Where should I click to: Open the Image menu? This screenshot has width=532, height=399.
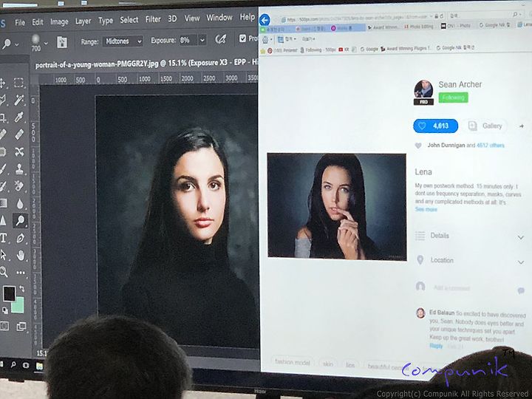click(59, 21)
